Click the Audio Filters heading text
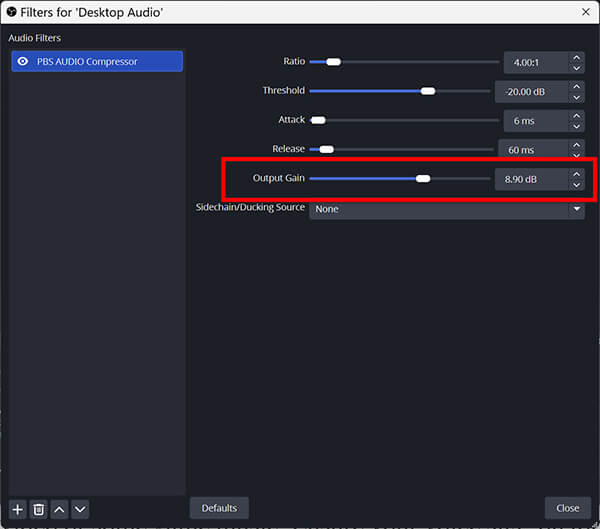This screenshot has height=529, width=600. 35,38
